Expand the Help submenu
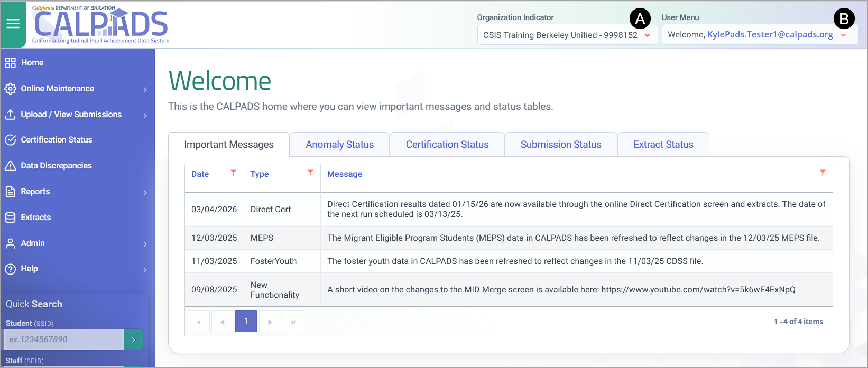Screen dimensions: 868x368 click(145, 270)
